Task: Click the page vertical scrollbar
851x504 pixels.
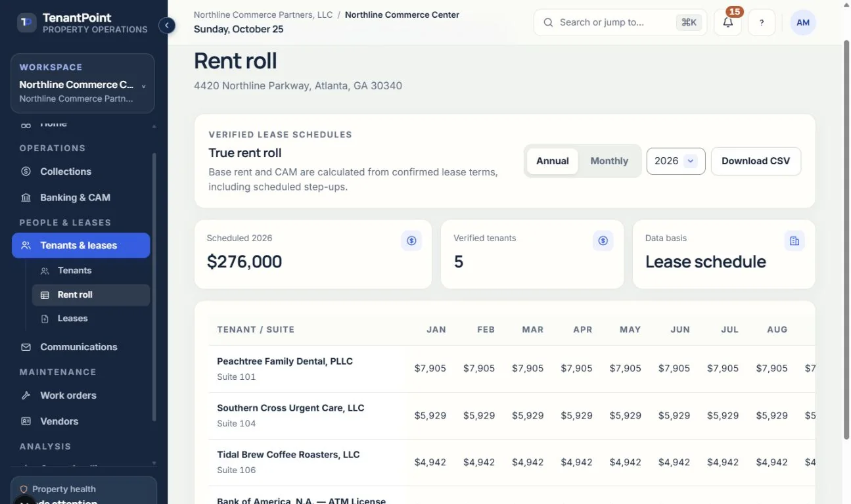Action: tap(846, 240)
